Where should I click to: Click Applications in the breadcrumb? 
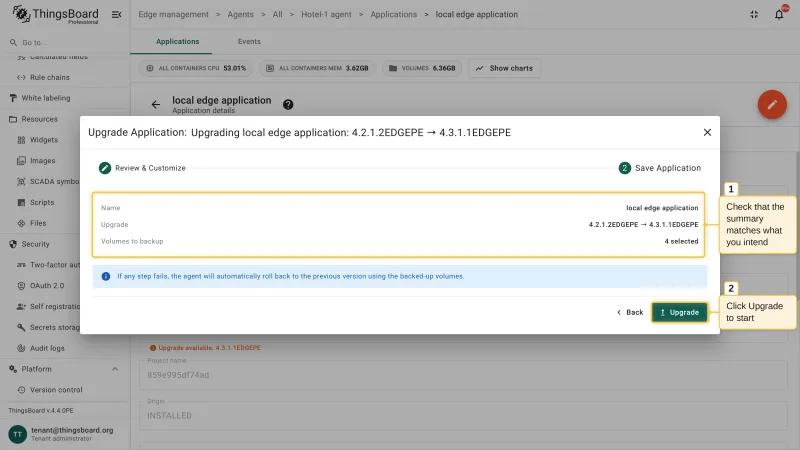(393, 14)
